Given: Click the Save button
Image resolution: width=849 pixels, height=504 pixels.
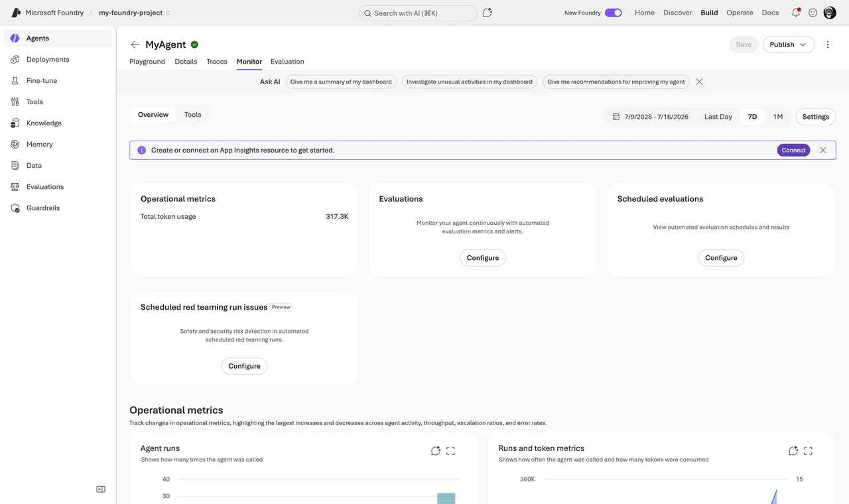Looking at the screenshot, I should [x=744, y=44].
